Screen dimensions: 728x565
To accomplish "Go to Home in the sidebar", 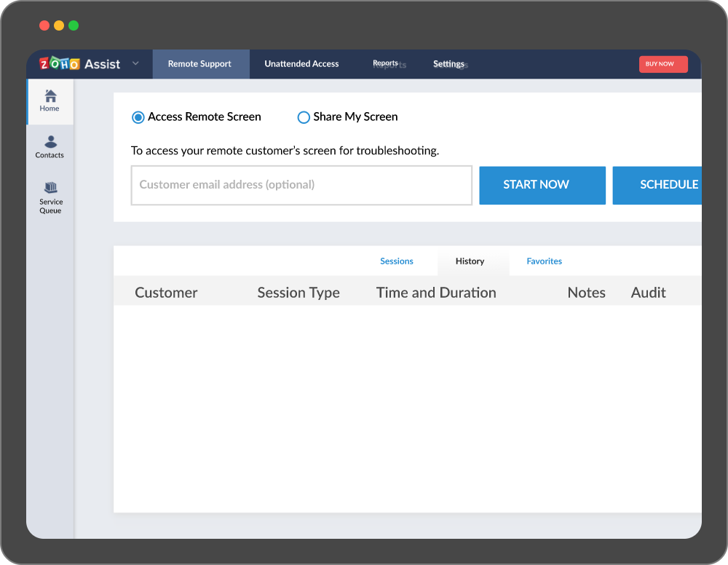I will [x=50, y=100].
